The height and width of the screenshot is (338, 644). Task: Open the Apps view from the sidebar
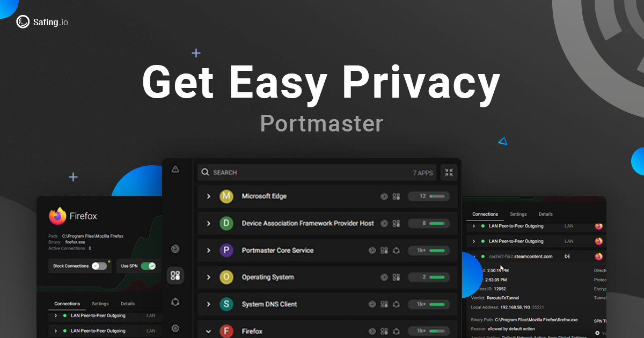pyautogui.click(x=175, y=275)
